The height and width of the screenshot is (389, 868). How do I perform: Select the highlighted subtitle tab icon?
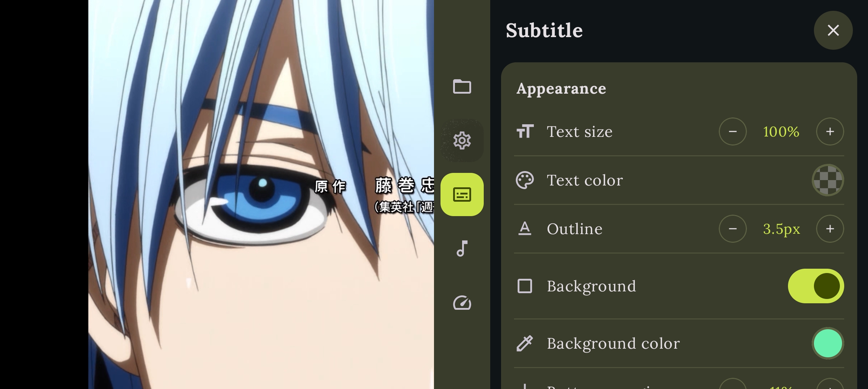tap(462, 194)
